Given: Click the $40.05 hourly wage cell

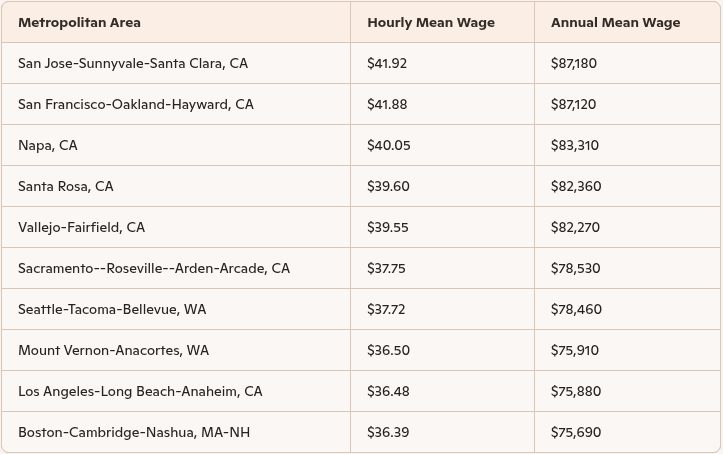Looking at the screenshot, I should pyautogui.click(x=388, y=145).
